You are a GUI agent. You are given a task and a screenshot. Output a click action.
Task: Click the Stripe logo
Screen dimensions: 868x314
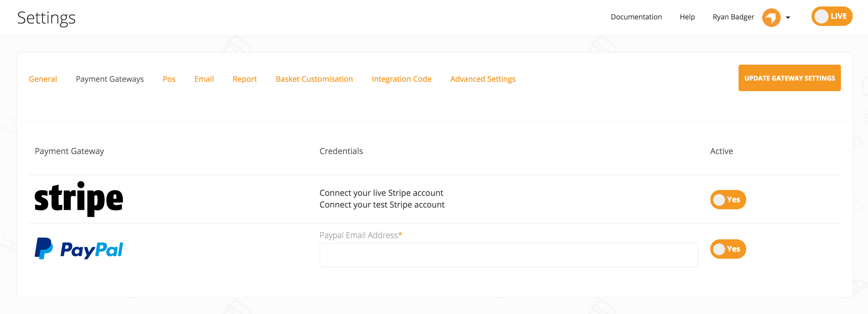click(79, 199)
